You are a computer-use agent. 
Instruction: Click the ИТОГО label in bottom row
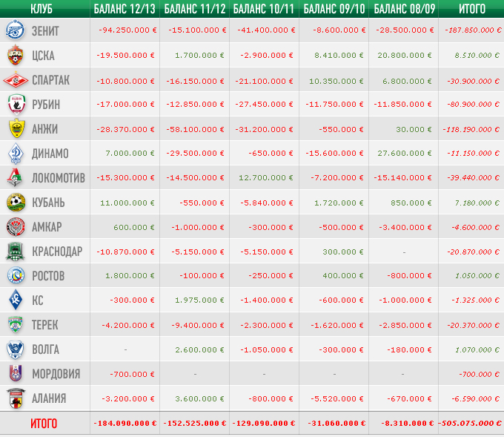(44, 424)
